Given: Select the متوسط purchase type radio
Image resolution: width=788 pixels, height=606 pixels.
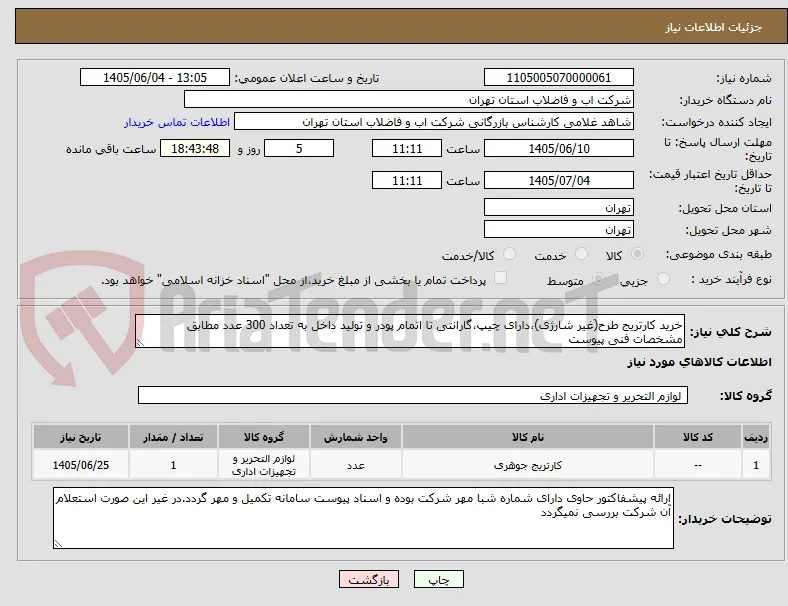Looking at the screenshot, I should coord(598,278).
